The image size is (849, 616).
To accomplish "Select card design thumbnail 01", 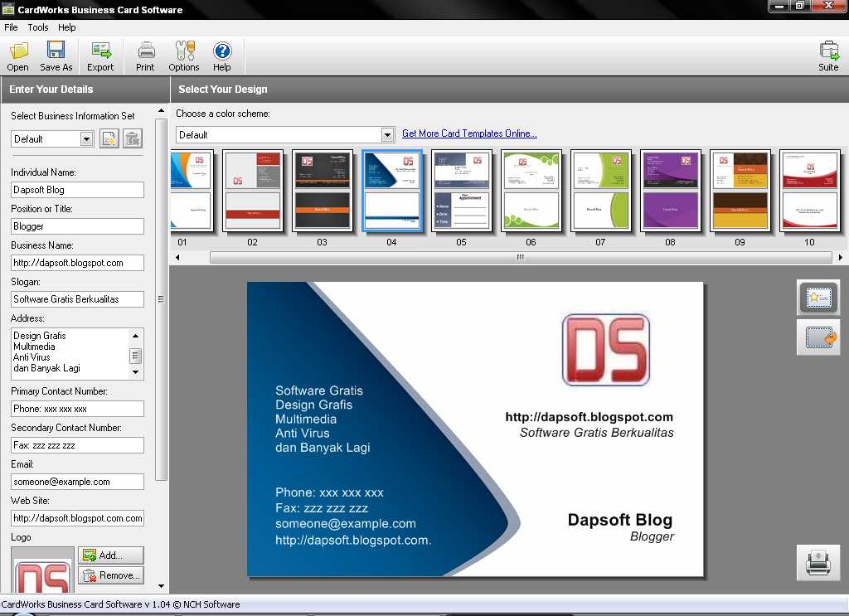I will point(192,191).
